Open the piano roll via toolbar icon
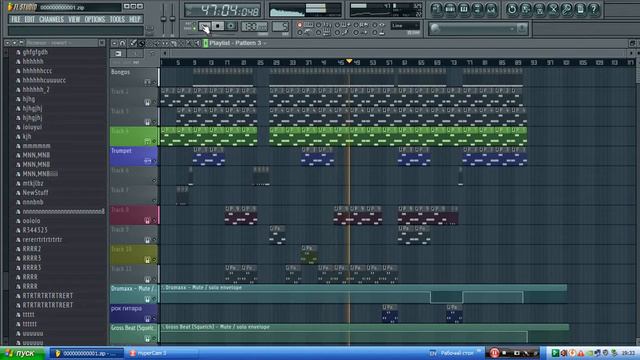Image resolution: width=640 pixels, height=360 pixels. (x=464, y=9)
